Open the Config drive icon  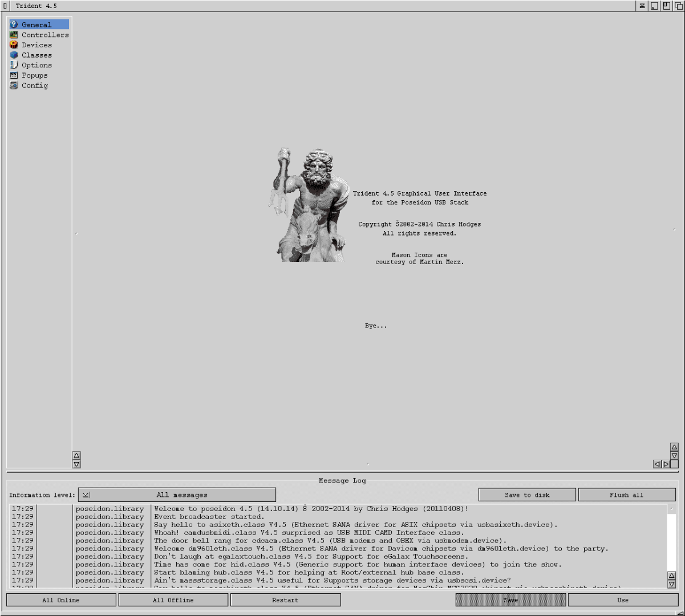point(14,86)
